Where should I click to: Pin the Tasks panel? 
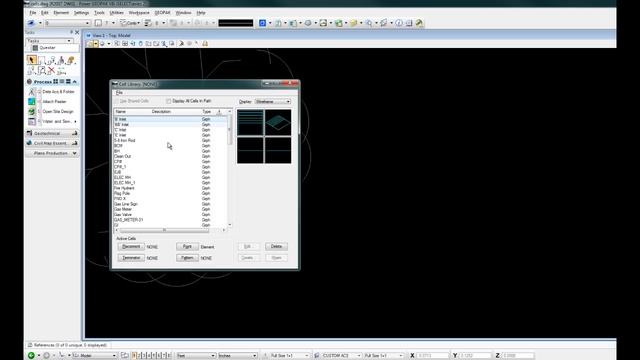pyautogui.click(x=71, y=32)
